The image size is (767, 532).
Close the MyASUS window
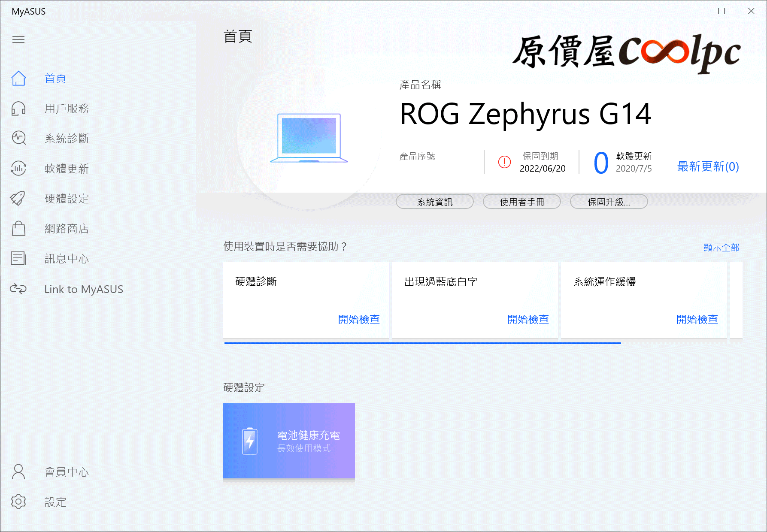click(x=751, y=11)
